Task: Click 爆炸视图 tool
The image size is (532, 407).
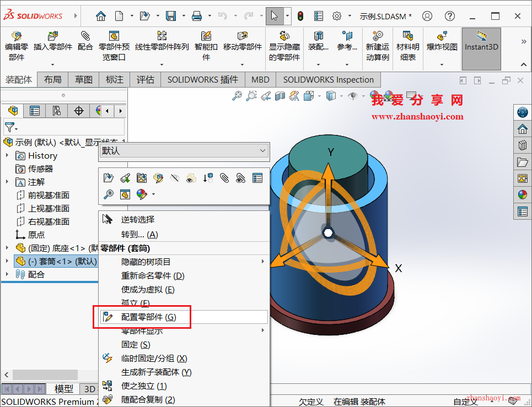Action: [442, 41]
